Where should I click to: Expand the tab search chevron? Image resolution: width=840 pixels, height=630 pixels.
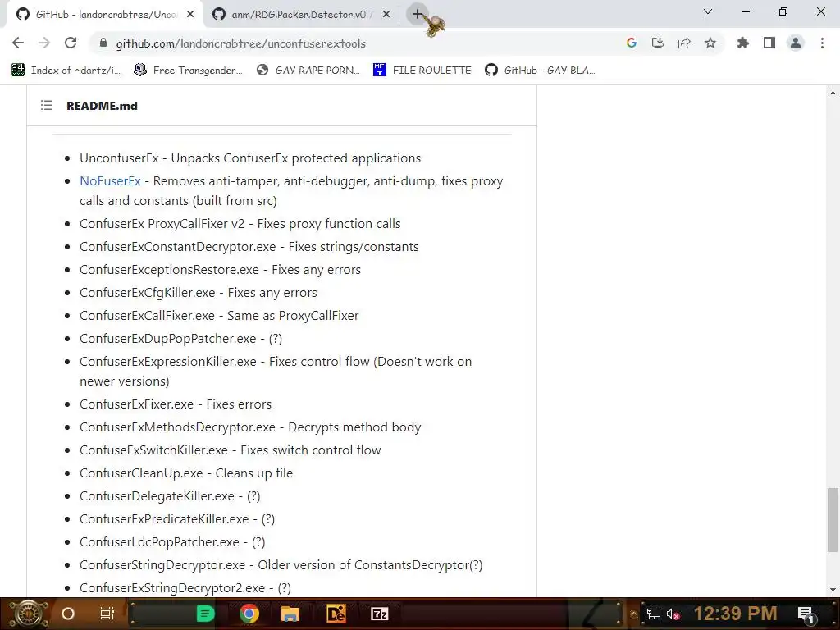(x=708, y=11)
